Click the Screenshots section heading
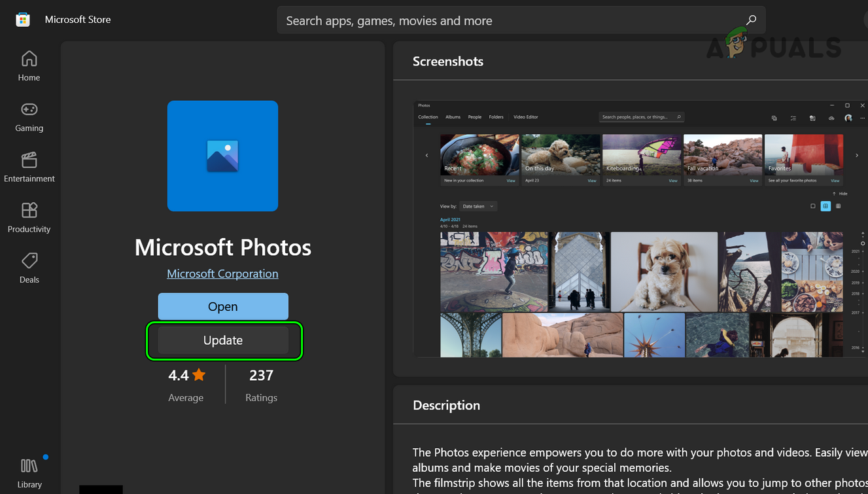Image resolution: width=868 pixels, height=494 pixels. point(448,62)
